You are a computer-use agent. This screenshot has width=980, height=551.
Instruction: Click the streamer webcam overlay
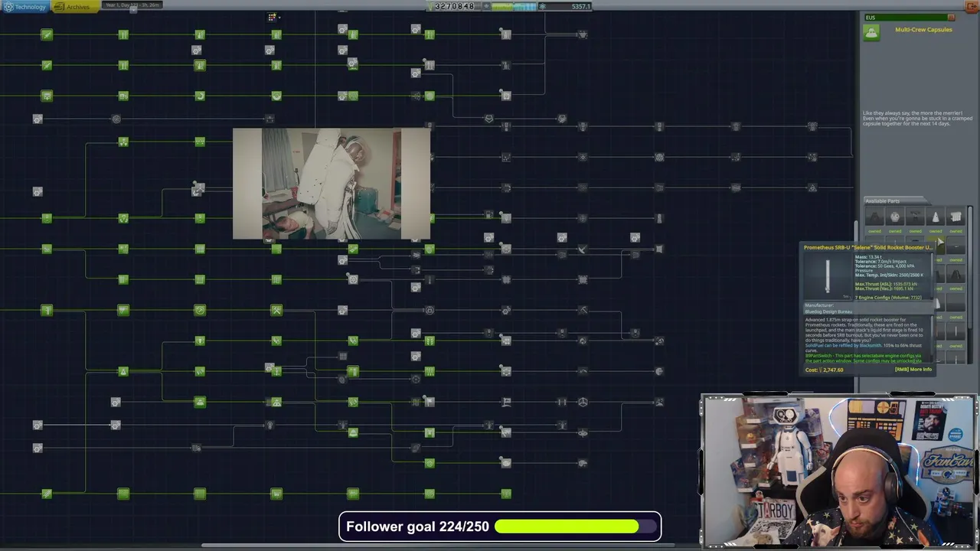pos(838,471)
